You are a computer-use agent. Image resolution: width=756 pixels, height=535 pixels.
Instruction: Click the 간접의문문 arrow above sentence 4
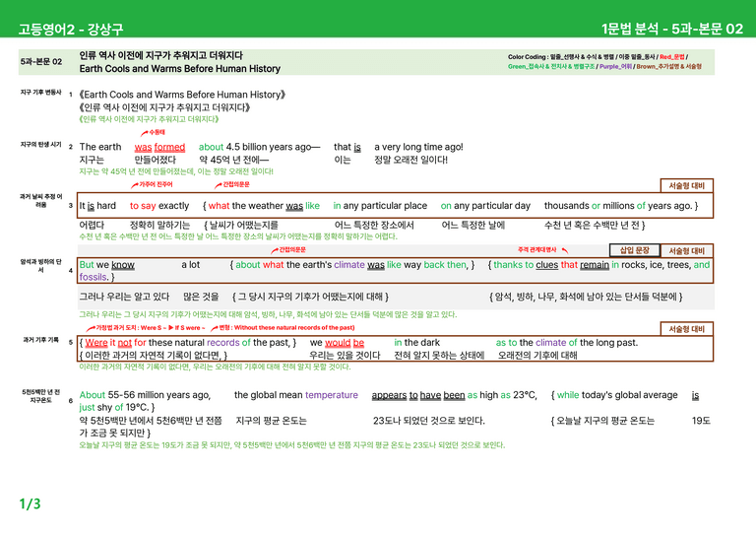(287, 250)
